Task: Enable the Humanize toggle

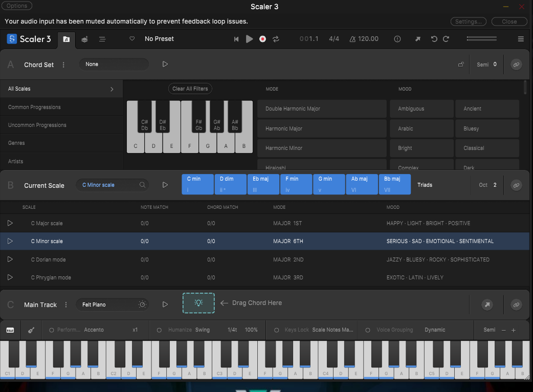Action: (x=159, y=330)
